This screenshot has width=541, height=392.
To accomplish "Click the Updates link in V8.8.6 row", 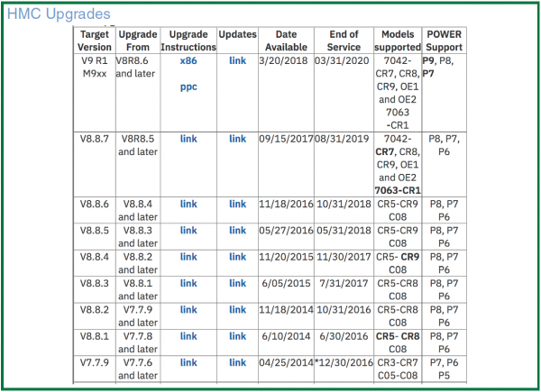I will click(237, 205).
